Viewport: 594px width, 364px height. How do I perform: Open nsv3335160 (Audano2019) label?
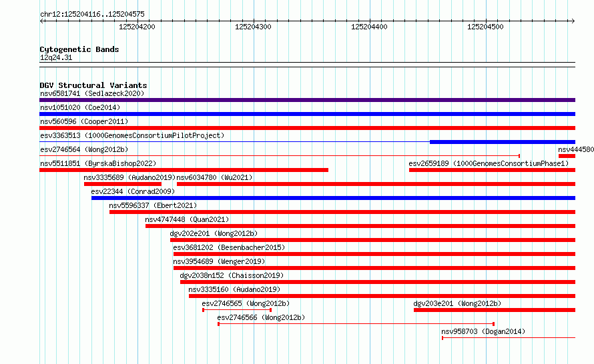click(234, 289)
